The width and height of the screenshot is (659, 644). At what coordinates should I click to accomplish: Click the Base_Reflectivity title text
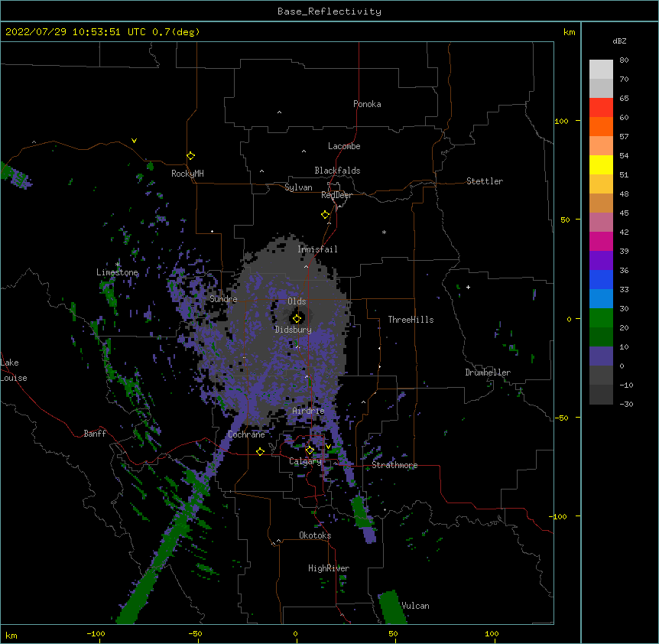pyautogui.click(x=329, y=11)
